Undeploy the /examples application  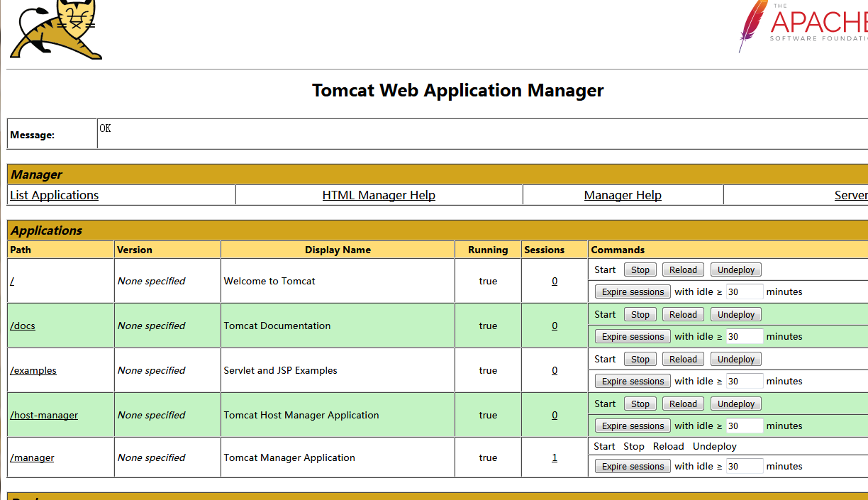(x=736, y=359)
